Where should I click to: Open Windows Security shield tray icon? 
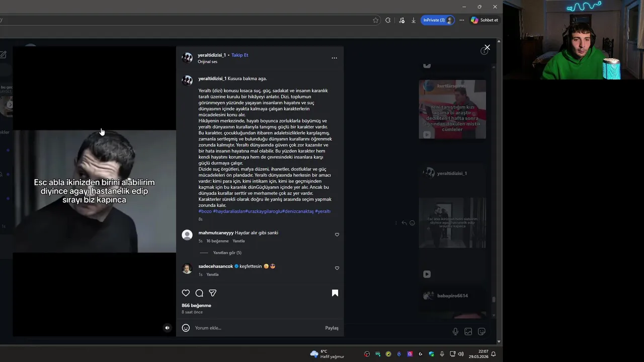point(431,354)
